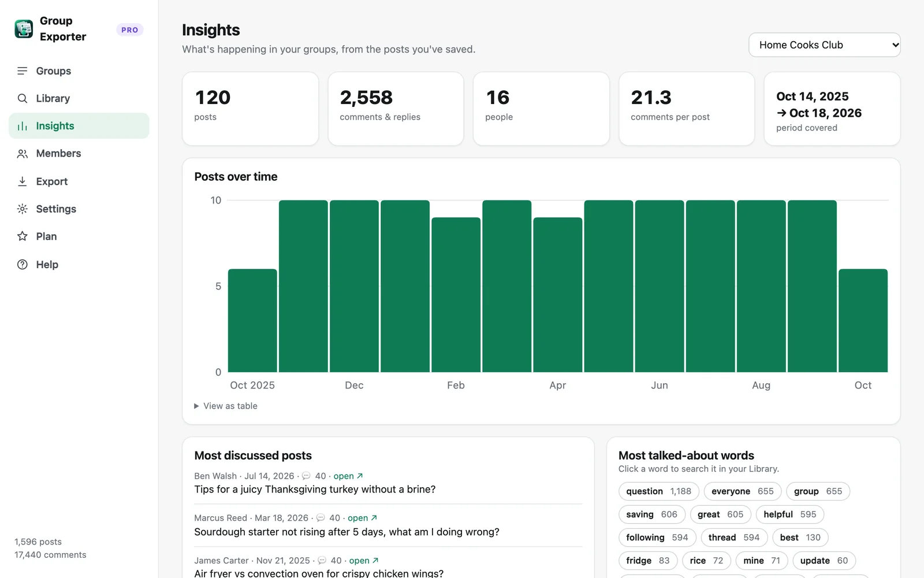The image size is (924, 578).
Task: Click the Plan star icon
Action: [23, 236]
